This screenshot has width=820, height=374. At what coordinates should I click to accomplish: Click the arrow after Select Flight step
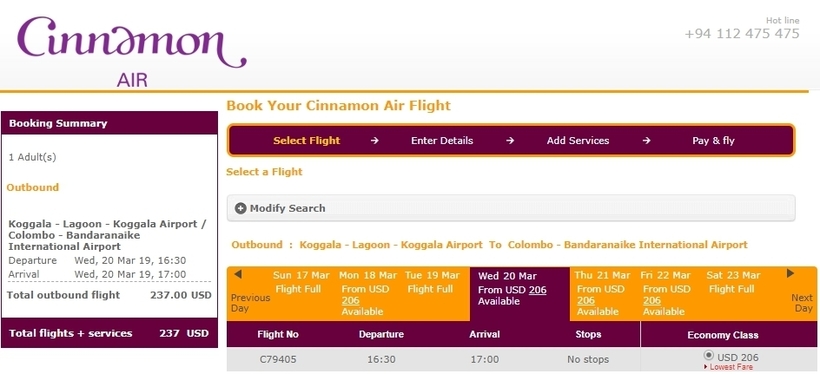click(374, 140)
